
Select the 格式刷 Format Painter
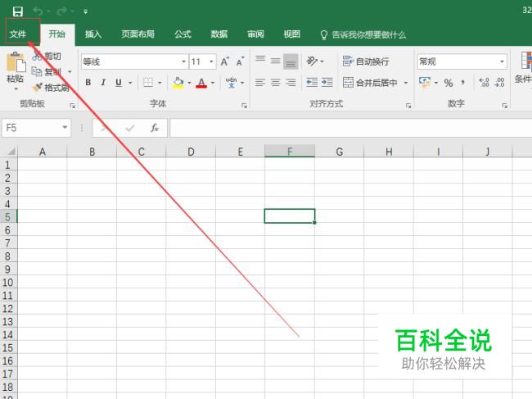tap(51, 88)
